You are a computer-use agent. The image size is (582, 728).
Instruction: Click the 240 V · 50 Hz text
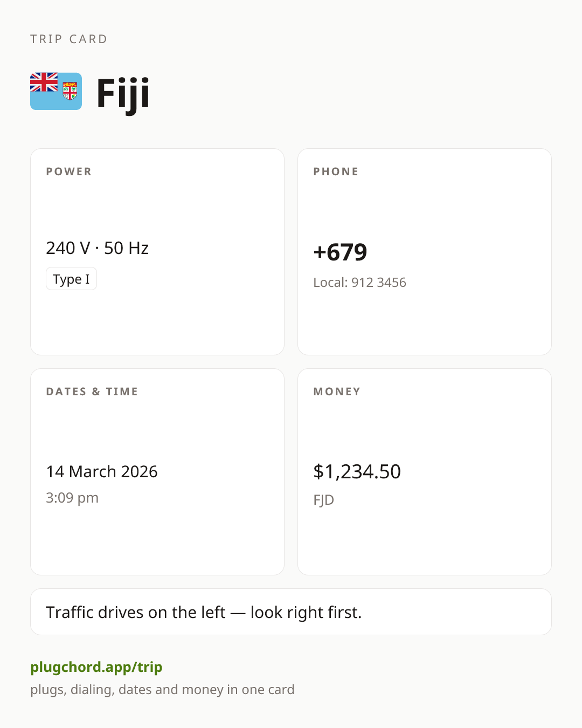(x=98, y=248)
